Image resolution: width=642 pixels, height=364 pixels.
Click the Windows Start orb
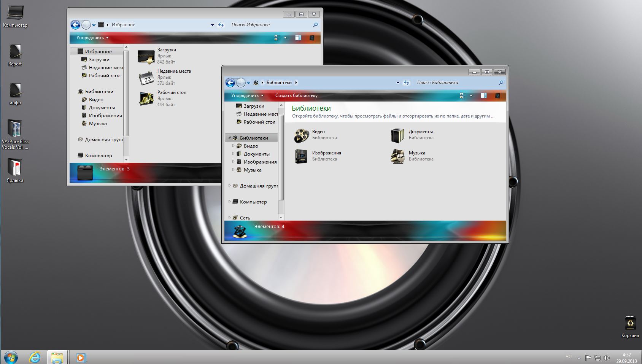coord(11,358)
